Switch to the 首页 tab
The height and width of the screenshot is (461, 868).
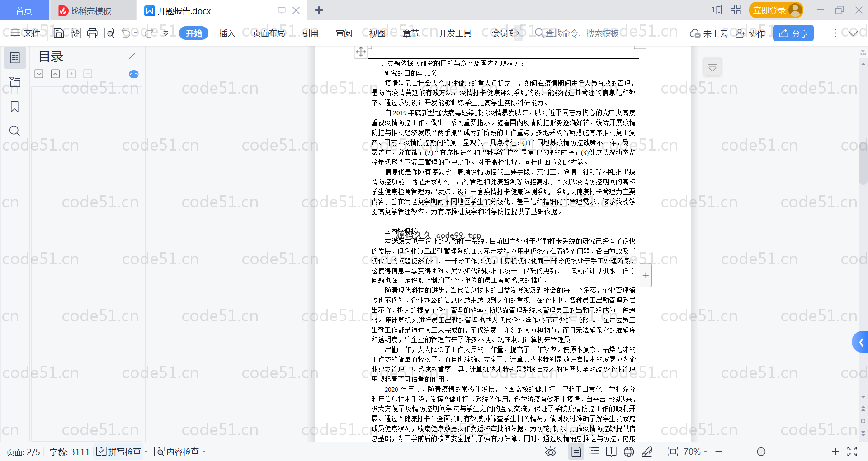click(x=24, y=10)
